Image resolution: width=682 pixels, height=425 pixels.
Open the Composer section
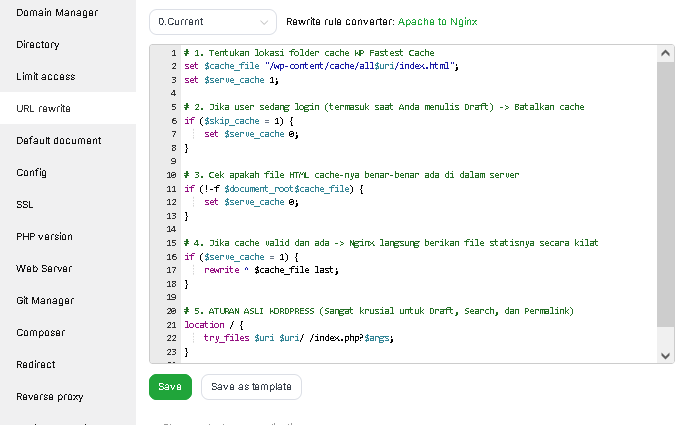(x=40, y=332)
